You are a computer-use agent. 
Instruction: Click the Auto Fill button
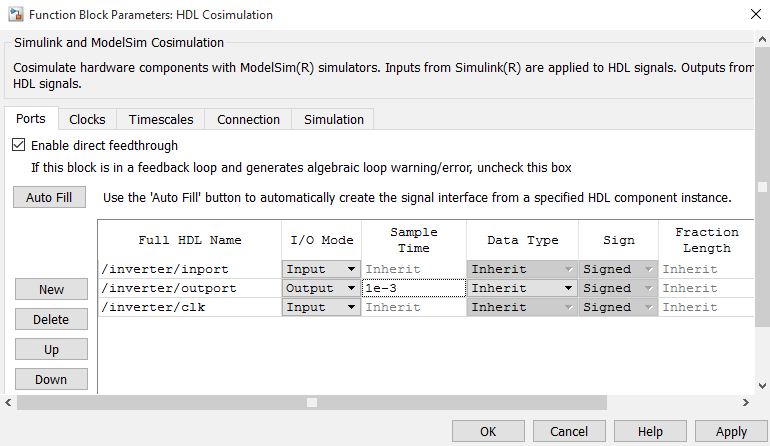(x=49, y=197)
